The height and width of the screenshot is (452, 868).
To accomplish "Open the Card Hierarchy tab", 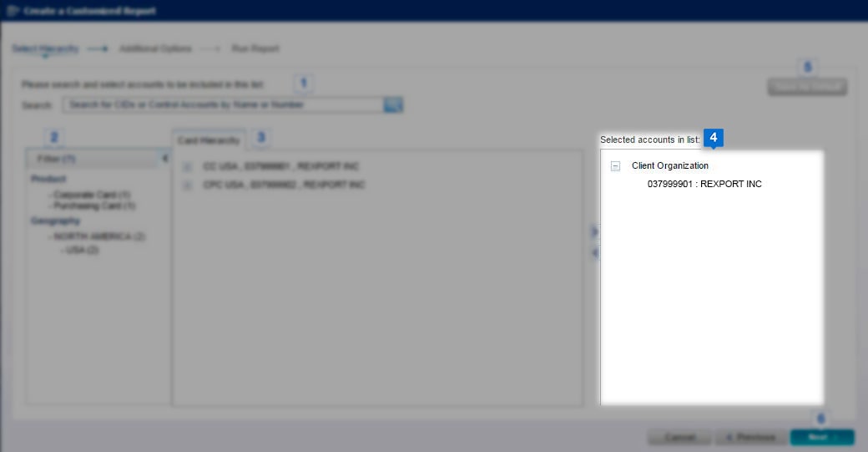I will (x=209, y=140).
